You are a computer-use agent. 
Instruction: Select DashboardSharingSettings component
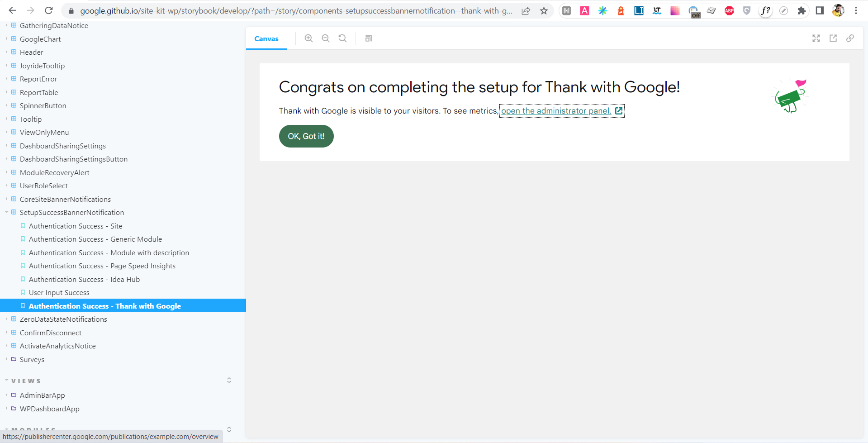pyautogui.click(x=63, y=146)
